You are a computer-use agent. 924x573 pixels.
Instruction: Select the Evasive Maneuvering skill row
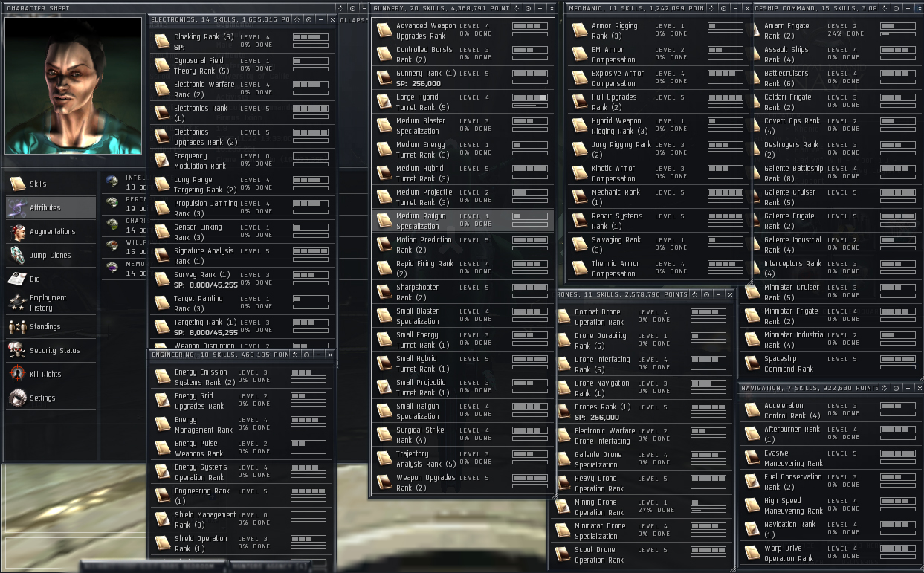click(x=832, y=457)
